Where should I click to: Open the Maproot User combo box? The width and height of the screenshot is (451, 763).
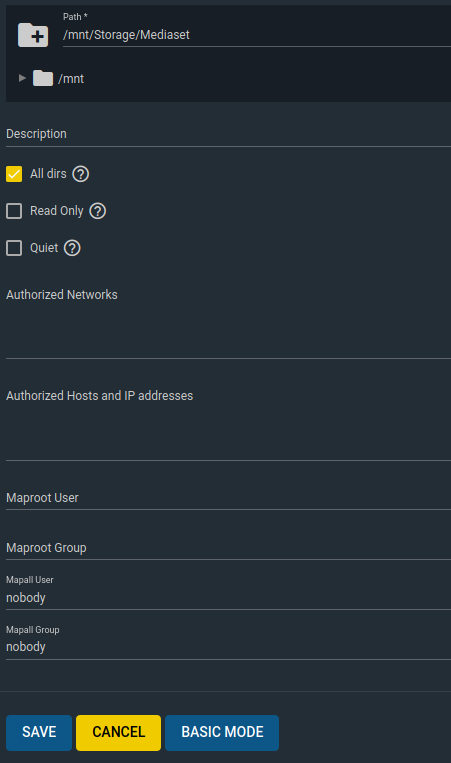228,498
